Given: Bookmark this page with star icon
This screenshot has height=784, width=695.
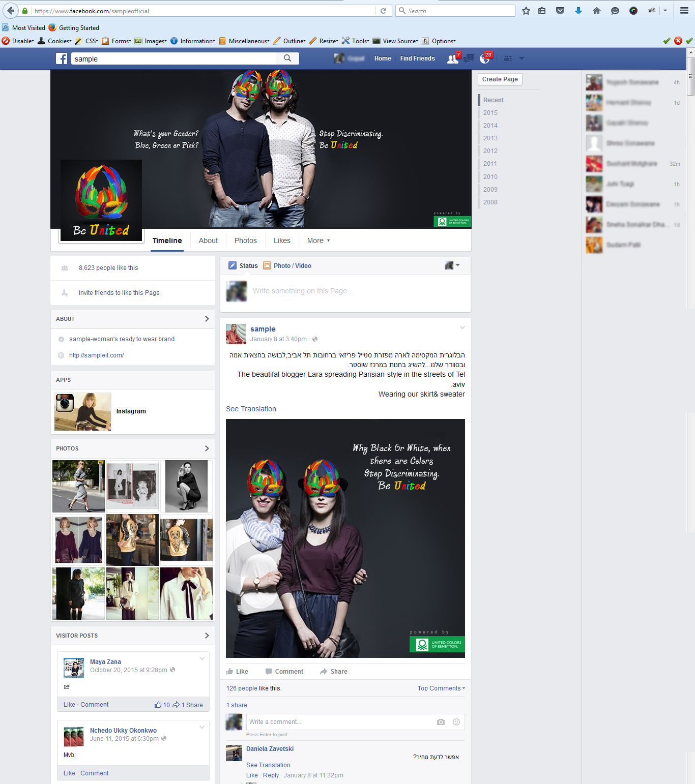Looking at the screenshot, I should point(526,11).
